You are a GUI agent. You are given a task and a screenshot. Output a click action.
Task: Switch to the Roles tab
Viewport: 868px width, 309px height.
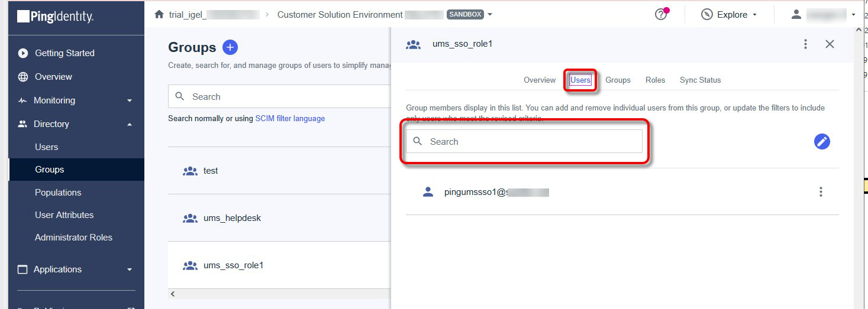coord(655,80)
